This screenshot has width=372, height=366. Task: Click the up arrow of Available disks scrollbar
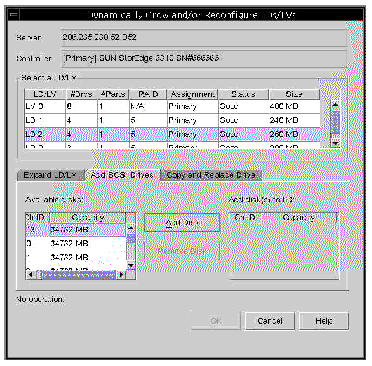[x=131, y=229]
